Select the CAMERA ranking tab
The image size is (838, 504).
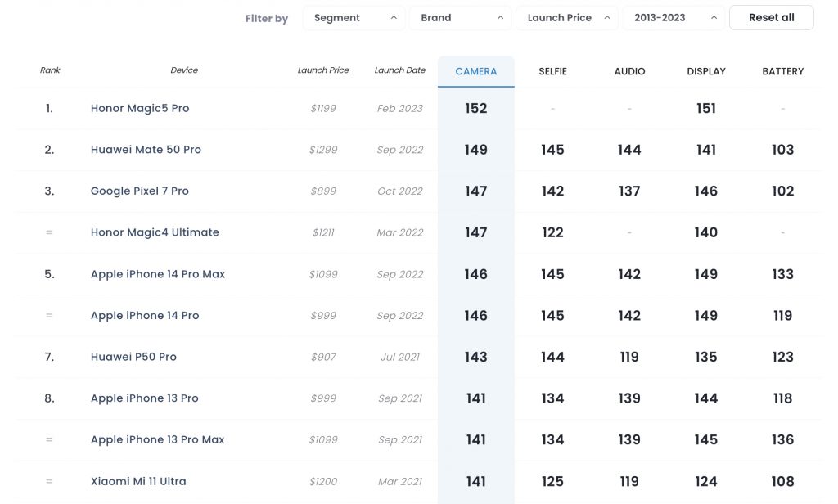pos(476,71)
